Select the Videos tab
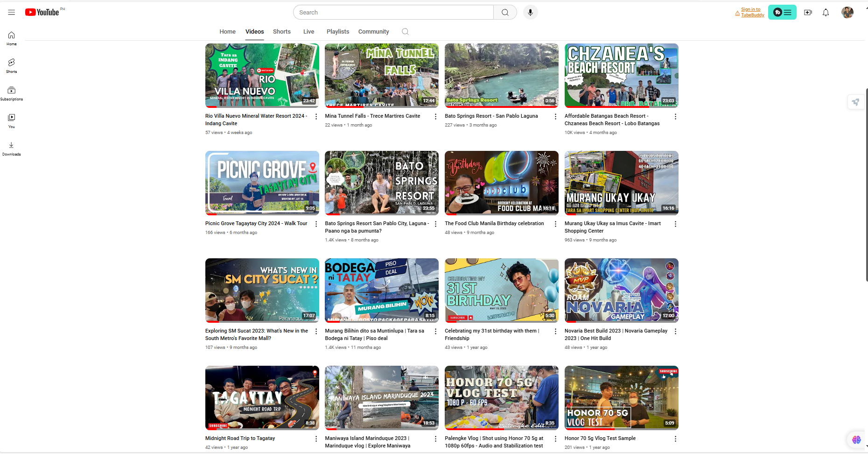The image size is (868, 454). coord(254,32)
